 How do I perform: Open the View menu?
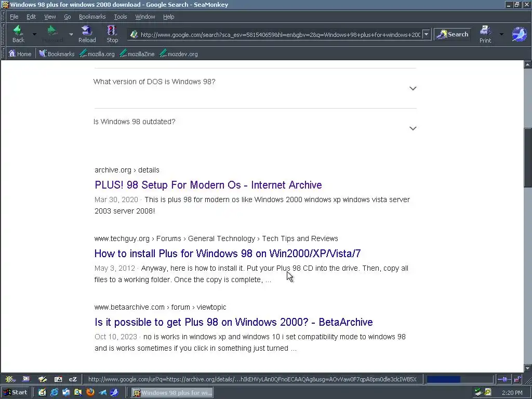(x=50, y=17)
